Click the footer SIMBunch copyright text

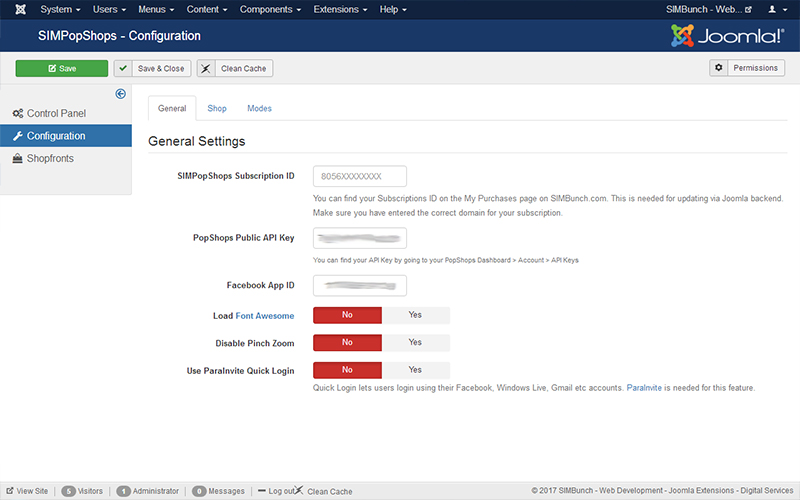pos(662,490)
